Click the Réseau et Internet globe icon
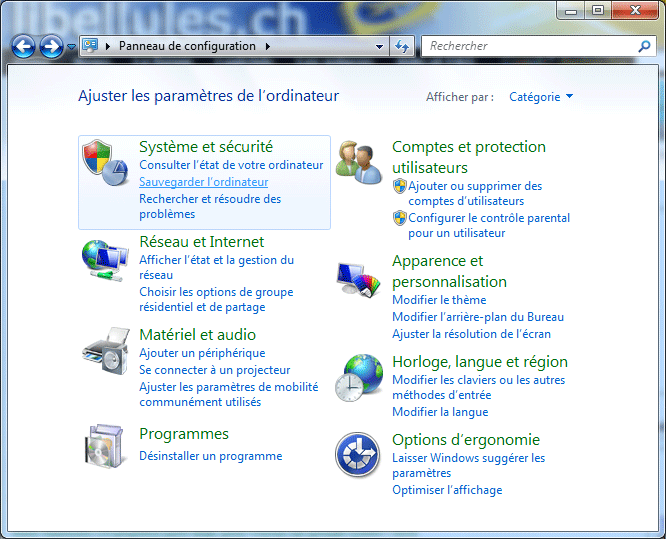The width and height of the screenshot is (666, 539). pos(104,260)
